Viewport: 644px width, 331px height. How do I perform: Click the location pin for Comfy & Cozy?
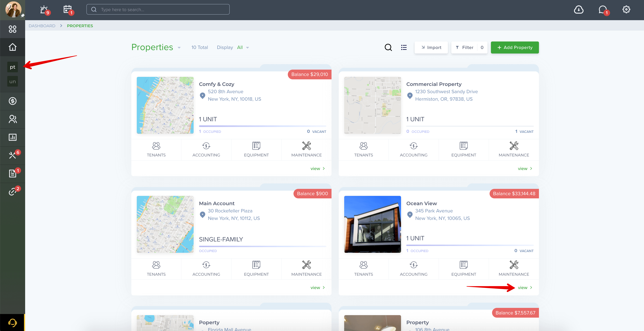click(202, 95)
